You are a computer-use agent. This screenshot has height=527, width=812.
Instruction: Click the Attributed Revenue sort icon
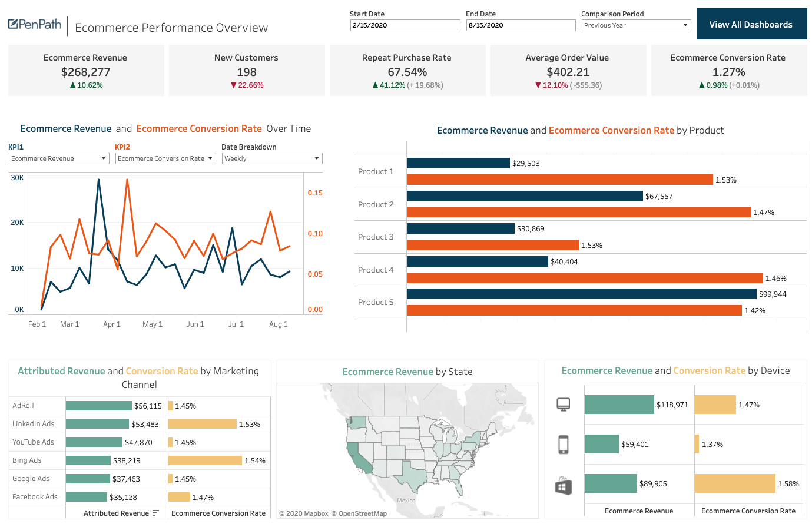point(155,513)
